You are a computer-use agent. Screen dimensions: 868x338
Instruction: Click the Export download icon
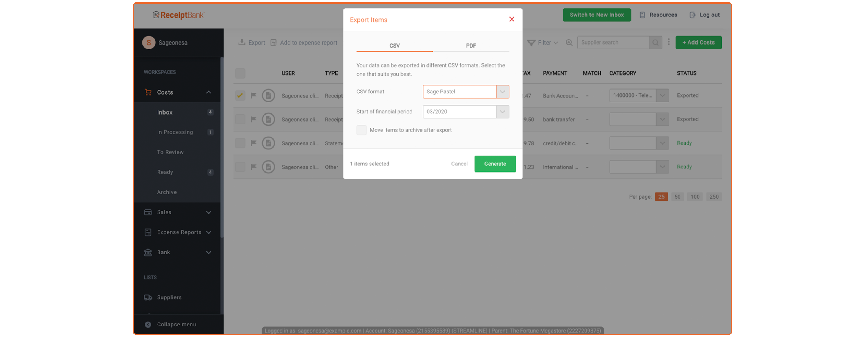click(242, 42)
